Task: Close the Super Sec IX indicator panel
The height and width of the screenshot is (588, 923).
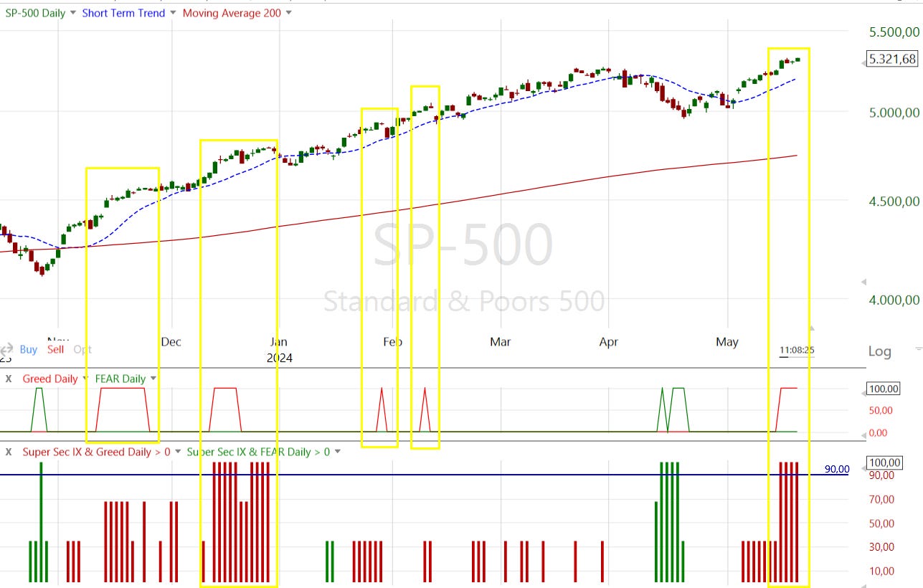Action: [x=9, y=452]
